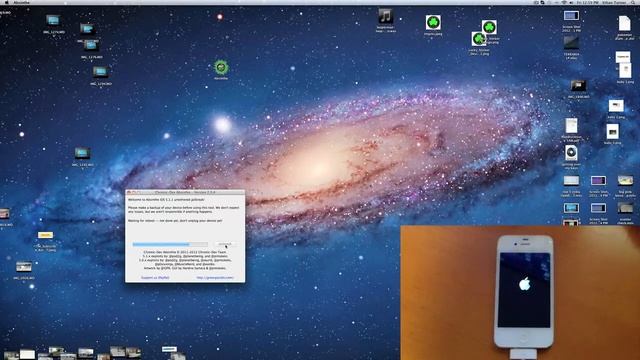Click the clock in the menu bar
The width and height of the screenshot is (640, 360).
588,2
